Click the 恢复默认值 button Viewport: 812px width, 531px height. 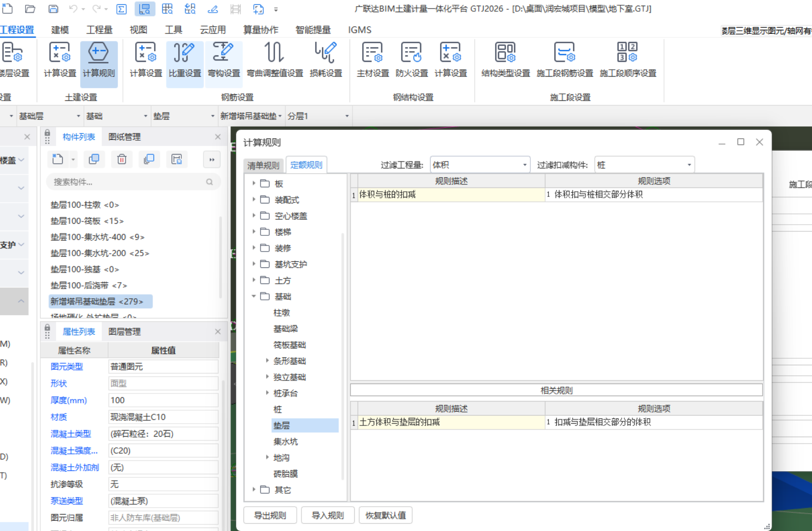pyautogui.click(x=385, y=515)
